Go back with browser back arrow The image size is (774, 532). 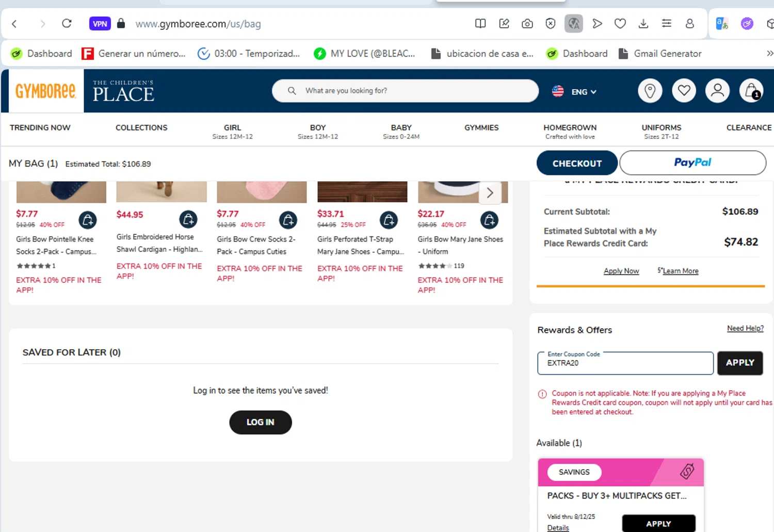pyautogui.click(x=14, y=24)
